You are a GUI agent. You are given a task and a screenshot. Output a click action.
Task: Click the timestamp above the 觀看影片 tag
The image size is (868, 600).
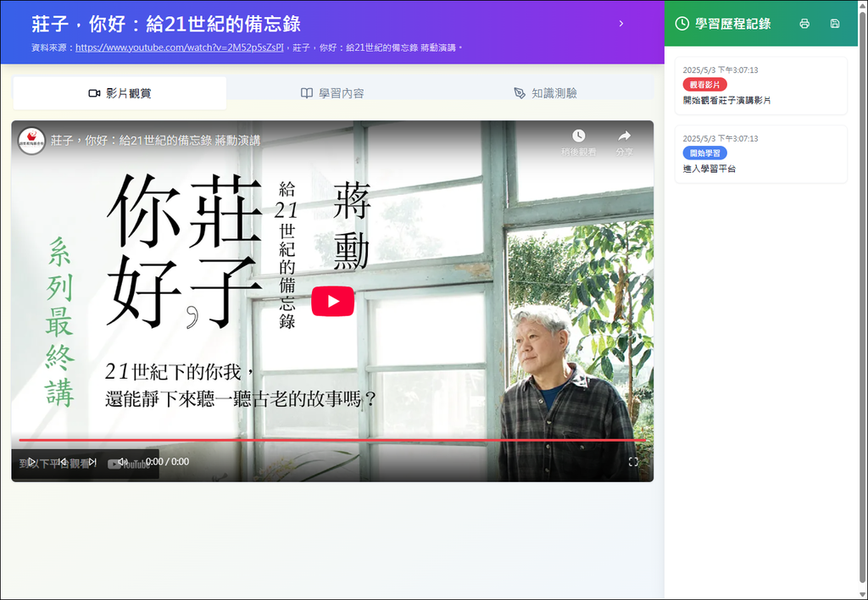[x=721, y=70]
